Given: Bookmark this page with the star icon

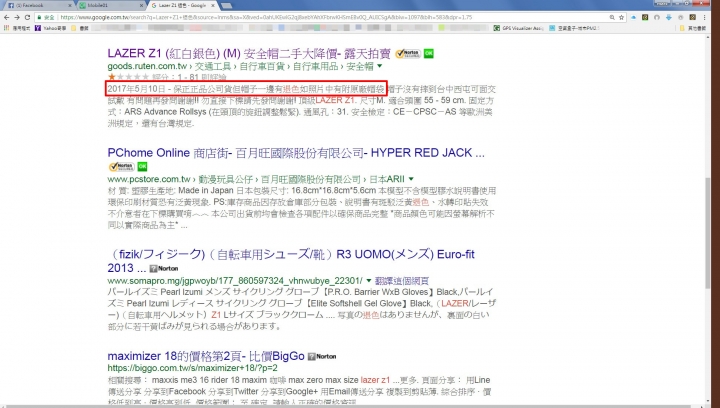Looking at the screenshot, I should (621, 17).
